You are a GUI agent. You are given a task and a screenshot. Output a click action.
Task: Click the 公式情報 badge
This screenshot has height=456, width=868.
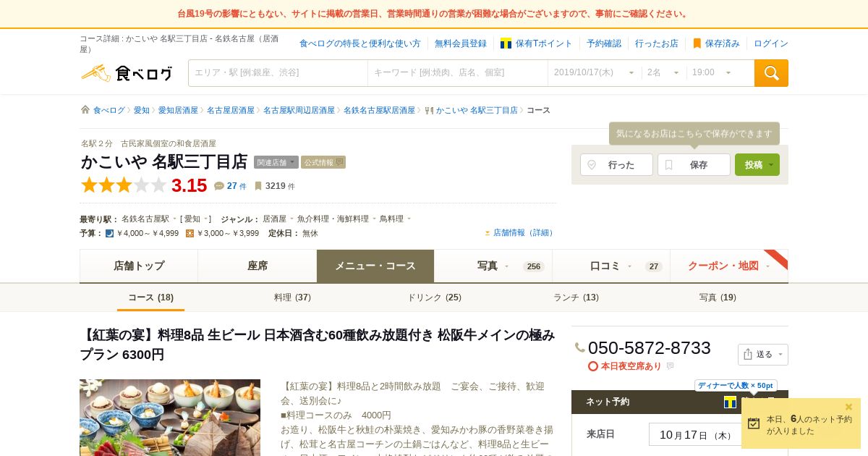click(x=323, y=162)
